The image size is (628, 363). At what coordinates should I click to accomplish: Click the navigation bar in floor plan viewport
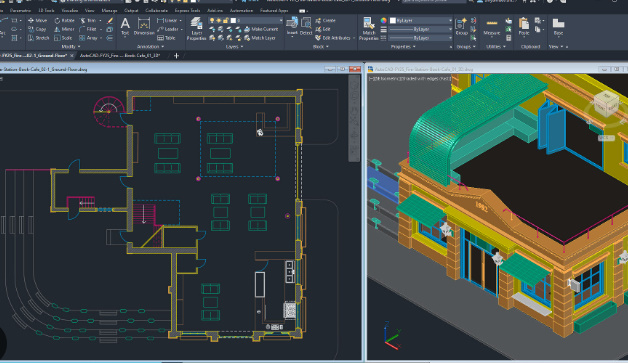tap(354, 119)
